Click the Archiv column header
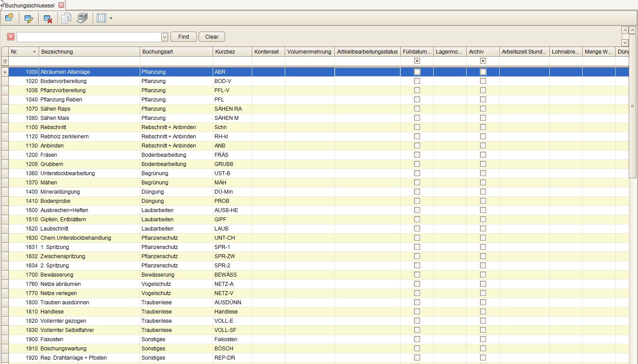 (482, 51)
